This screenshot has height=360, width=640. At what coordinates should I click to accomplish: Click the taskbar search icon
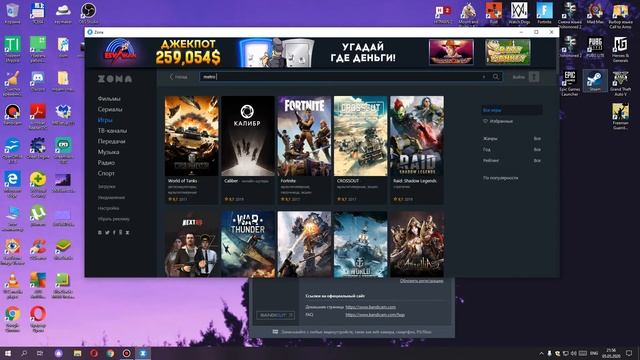click(24, 353)
